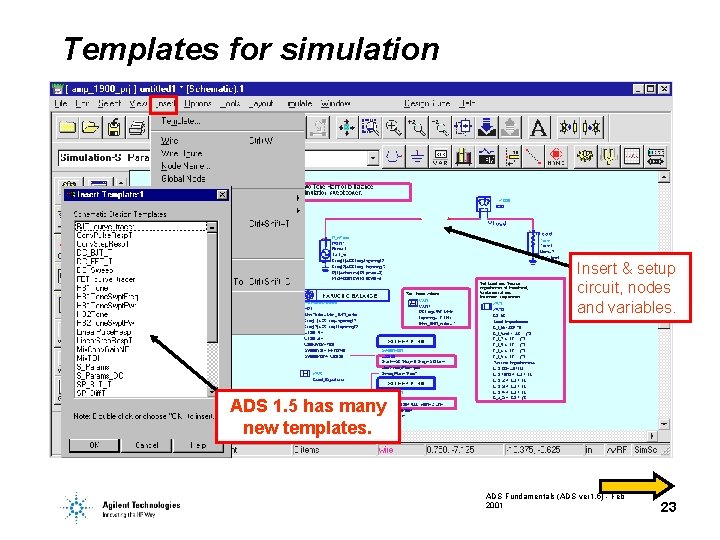Click the zoom out x2 icon

[440, 127]
